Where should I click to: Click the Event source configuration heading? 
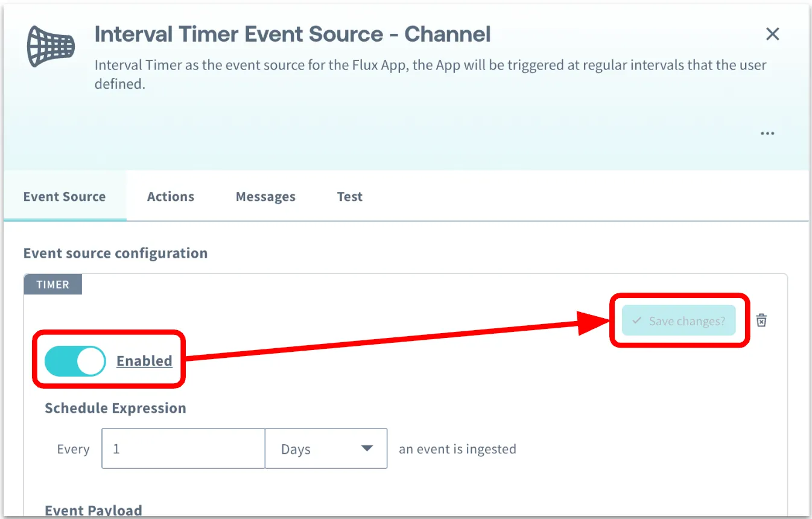(115, 253)
